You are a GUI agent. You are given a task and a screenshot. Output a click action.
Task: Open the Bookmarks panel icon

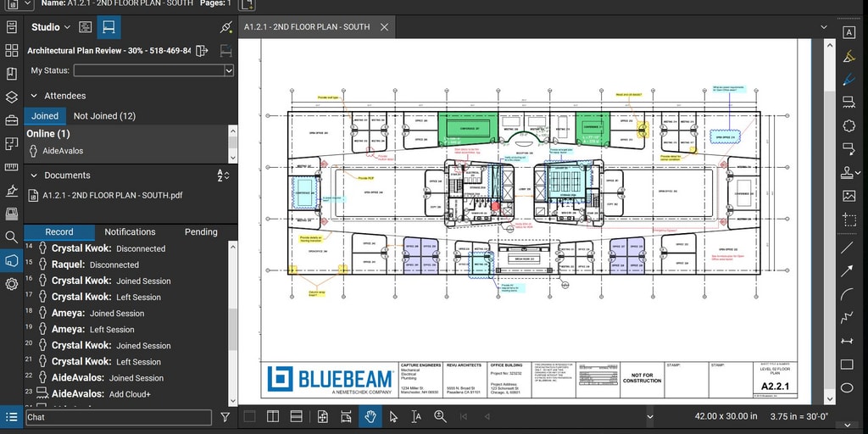point(12,74)
